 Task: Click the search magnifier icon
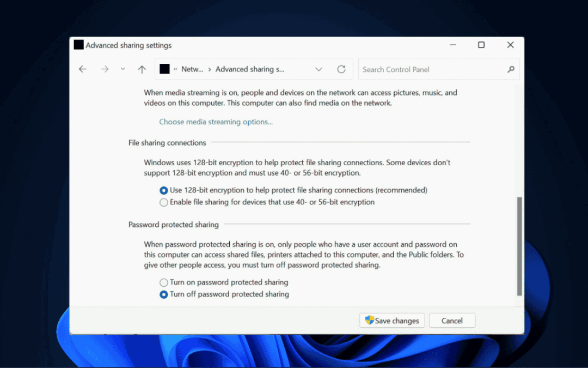511,69
